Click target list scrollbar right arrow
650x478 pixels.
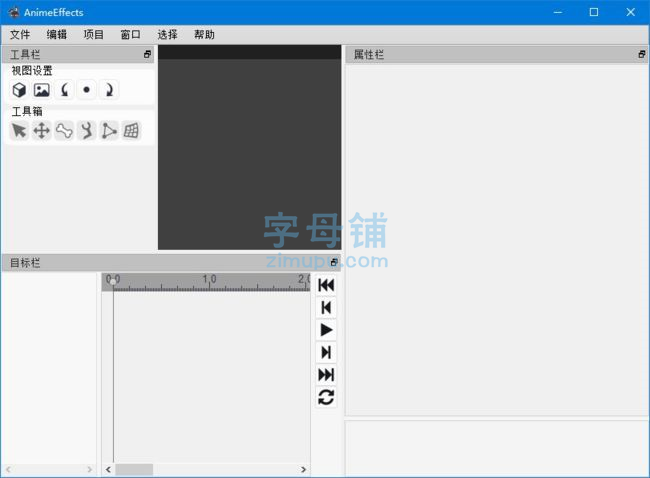(x=90, y=469)
